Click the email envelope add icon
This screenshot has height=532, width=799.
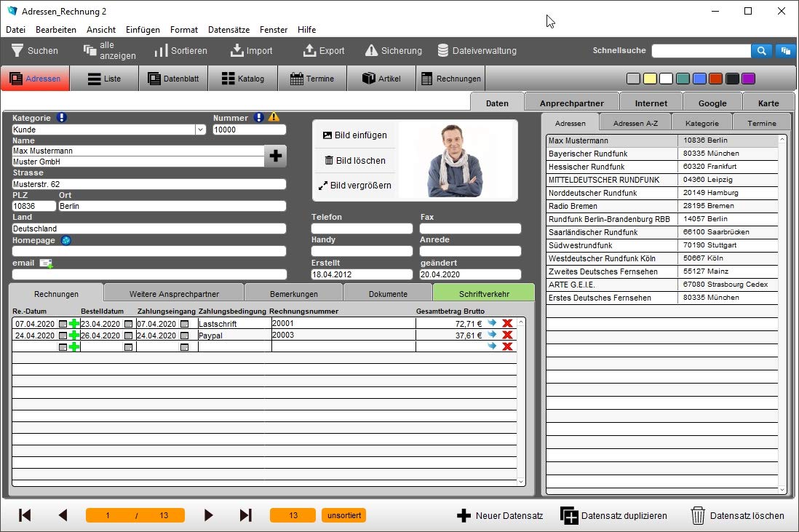click(x=46, y=263)
